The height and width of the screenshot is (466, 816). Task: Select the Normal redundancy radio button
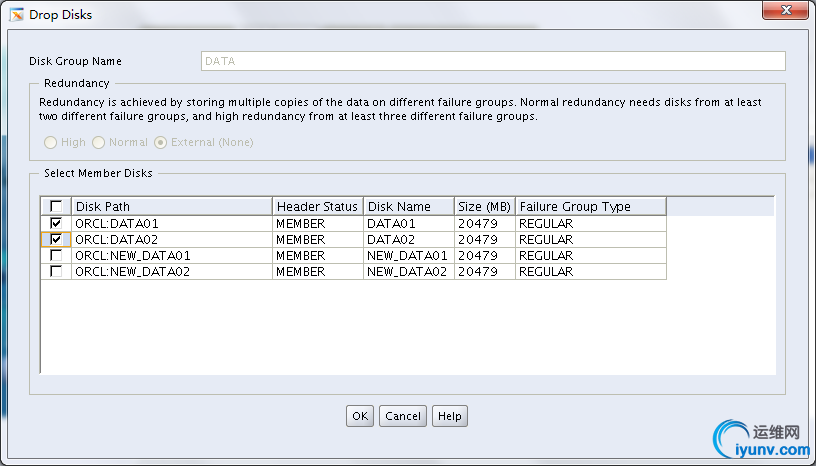pyautogui.click(x=99, y=142)
